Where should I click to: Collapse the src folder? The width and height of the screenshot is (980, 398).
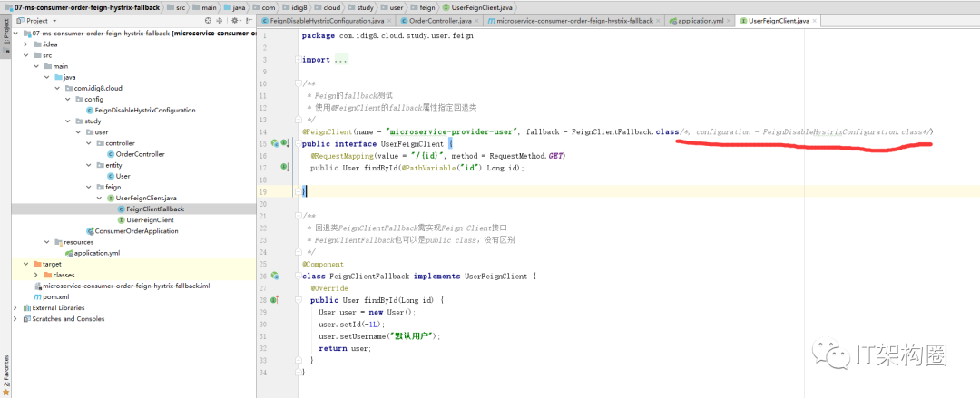coord(25,55)
